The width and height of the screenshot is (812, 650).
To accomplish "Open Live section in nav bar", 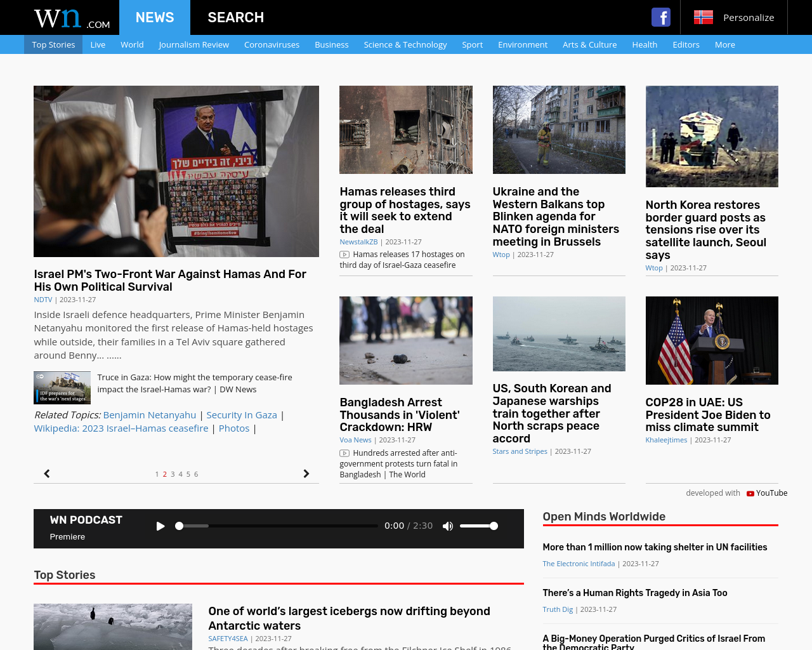I will pyautogui.click(x=98, y=44).
